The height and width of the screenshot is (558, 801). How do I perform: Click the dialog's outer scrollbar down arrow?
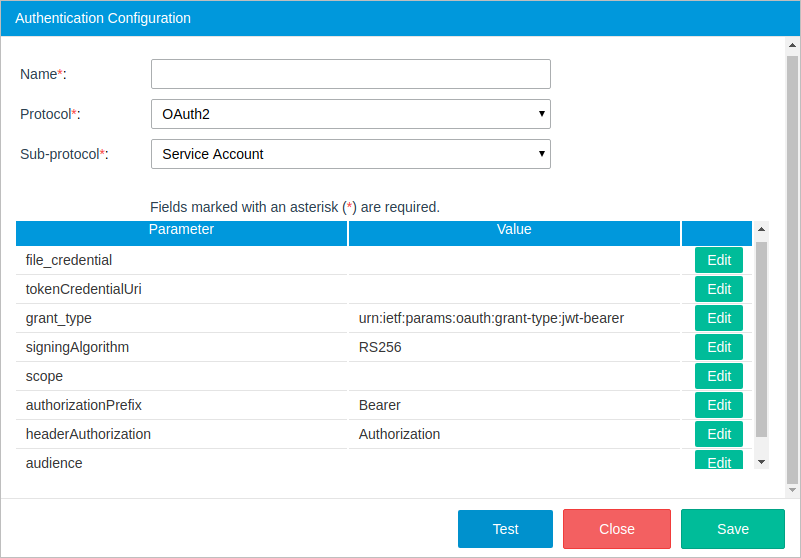791,490
